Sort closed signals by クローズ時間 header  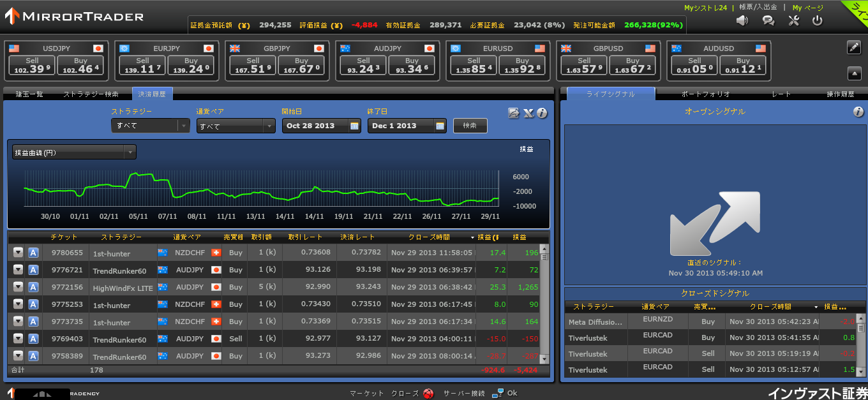(770, 307)
